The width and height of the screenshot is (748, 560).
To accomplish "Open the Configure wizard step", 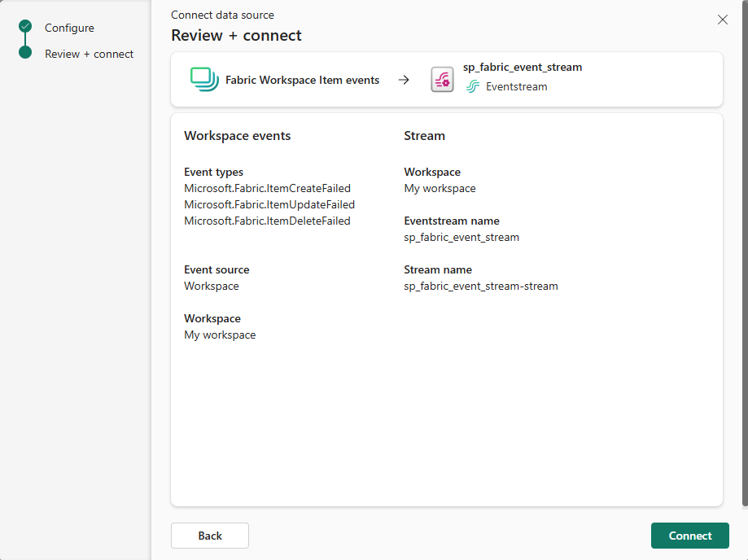I will click(69, 28).
